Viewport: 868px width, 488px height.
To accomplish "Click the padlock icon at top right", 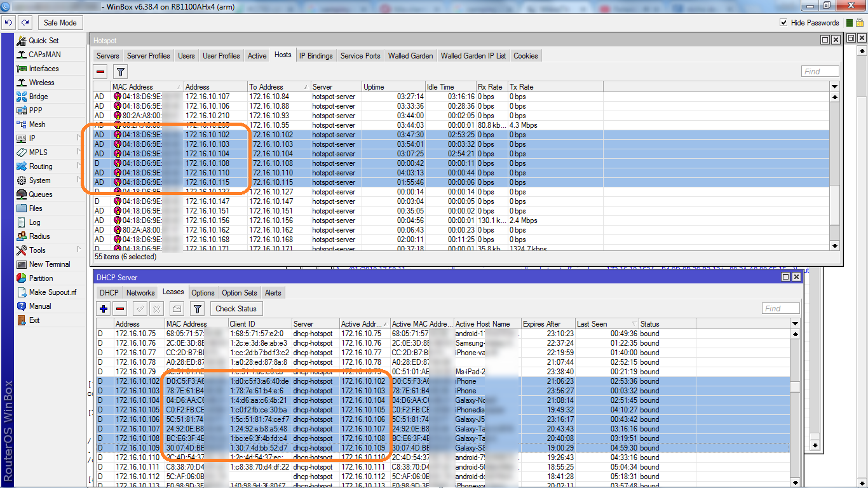I will pyautogui.click(x=859, y=22).
